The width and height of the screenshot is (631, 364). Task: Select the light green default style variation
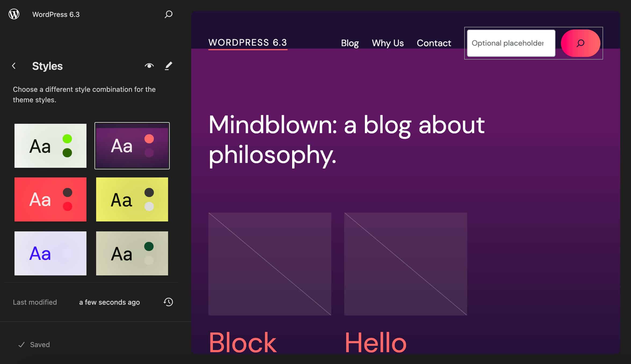(50, 145)
